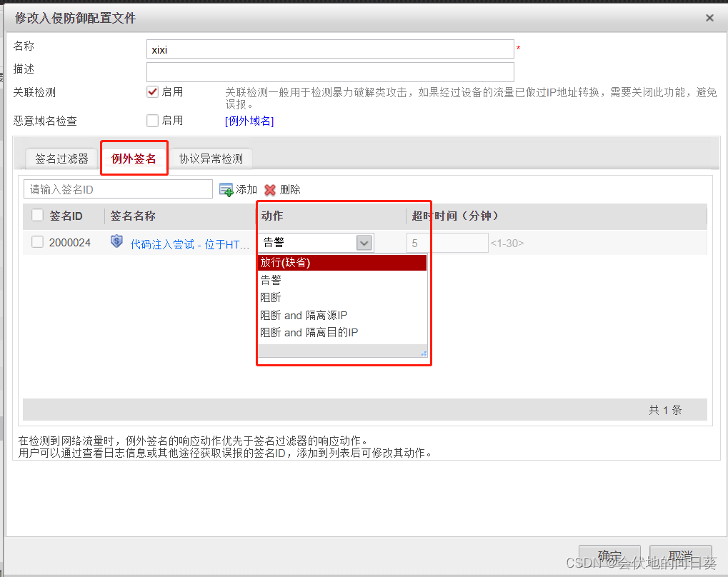Open the 动作 dropdown arrow
The image size is (728, 577).
tap(364, 242)
